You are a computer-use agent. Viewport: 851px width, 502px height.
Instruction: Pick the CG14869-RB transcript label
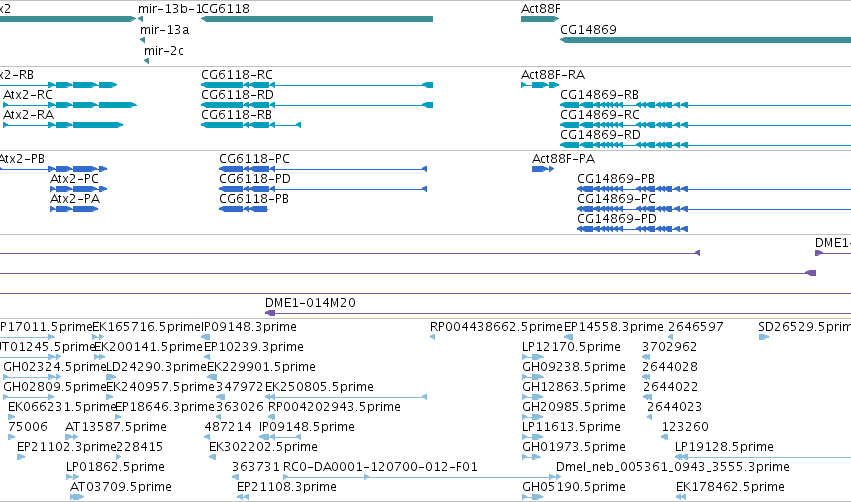point(599,95)
